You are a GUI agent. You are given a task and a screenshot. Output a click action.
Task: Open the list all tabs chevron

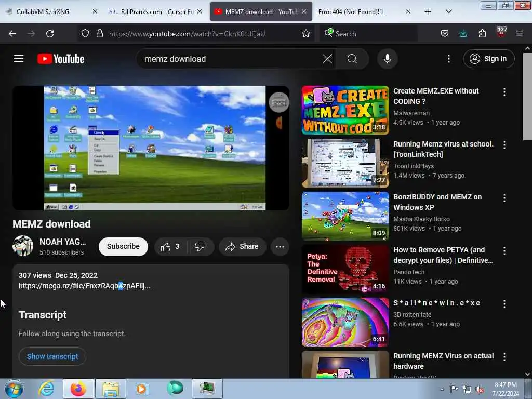pyautogui.click(x=448, y=11)
